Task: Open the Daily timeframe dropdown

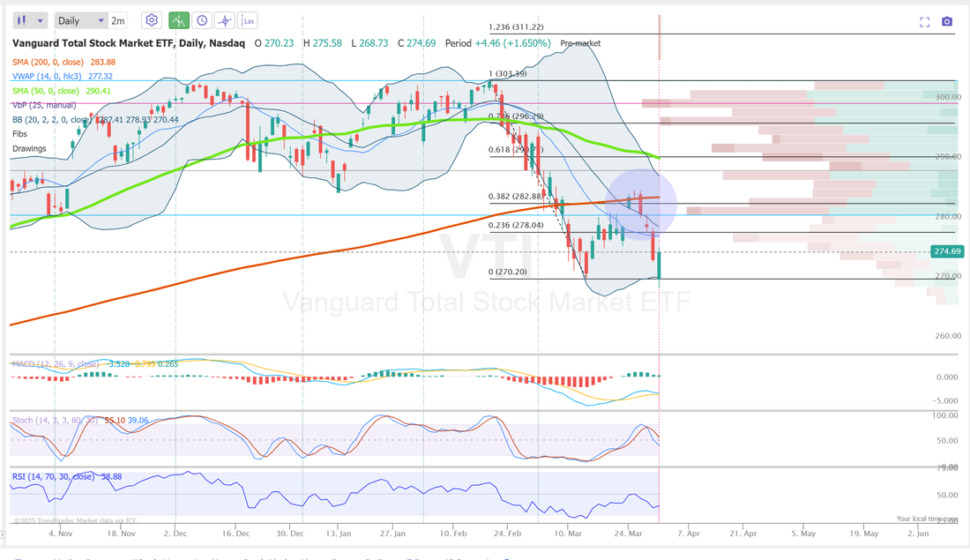Action: (81, 20)
